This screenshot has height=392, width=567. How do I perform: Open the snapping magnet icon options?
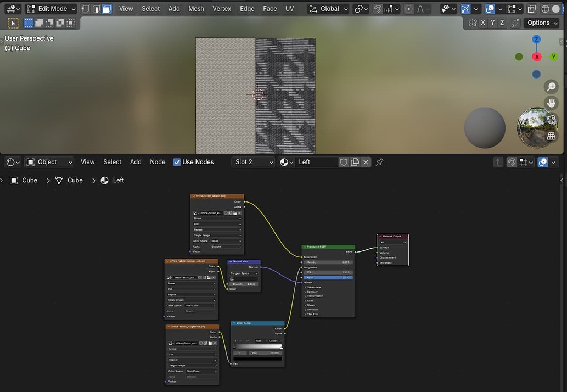pos(378,9)
